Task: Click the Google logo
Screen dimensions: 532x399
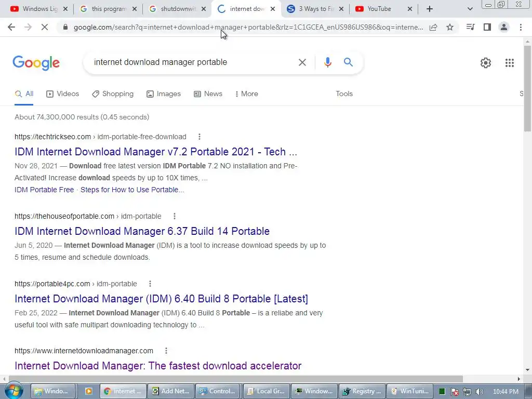Action: coord(36,63)
